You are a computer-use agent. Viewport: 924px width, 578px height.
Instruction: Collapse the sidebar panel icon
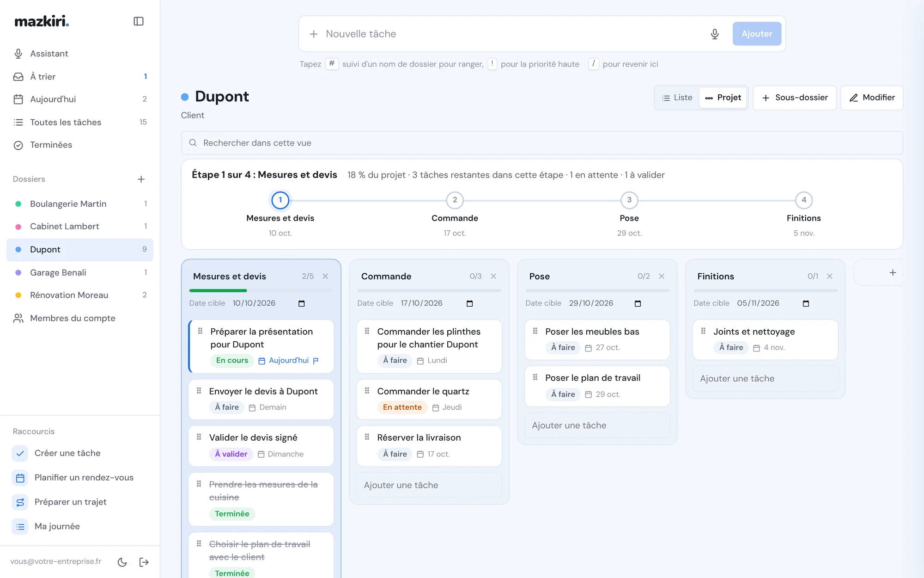139,21
